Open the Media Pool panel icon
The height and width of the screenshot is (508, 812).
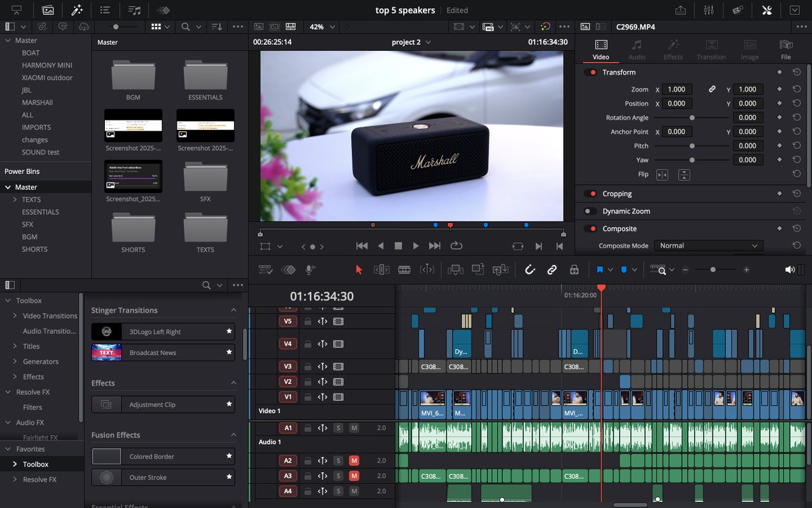click(x=47, y=10)
